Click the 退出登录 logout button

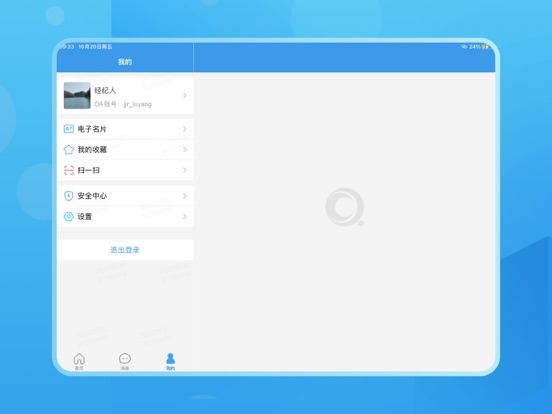point(125,250)
